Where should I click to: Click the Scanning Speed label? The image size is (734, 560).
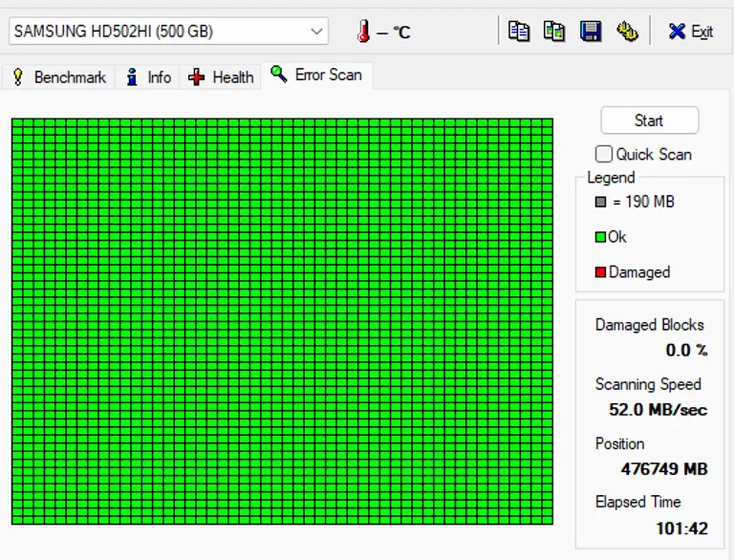point(648,385)
